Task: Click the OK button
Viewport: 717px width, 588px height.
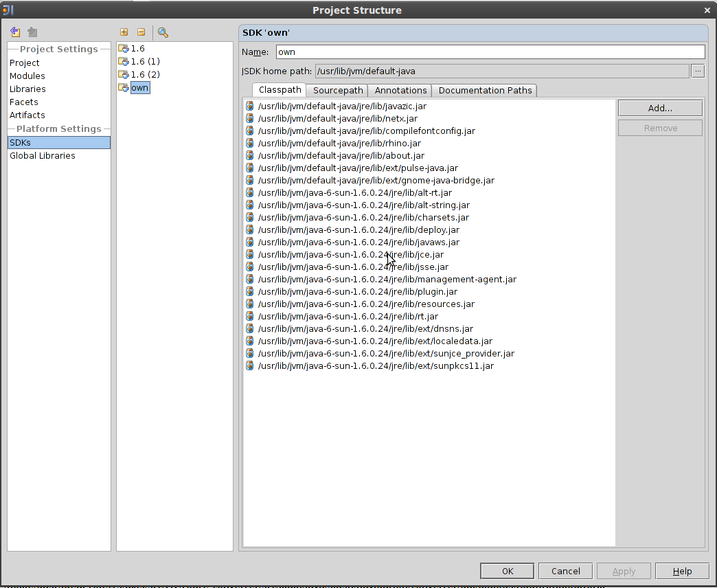Action: point(507,571)
